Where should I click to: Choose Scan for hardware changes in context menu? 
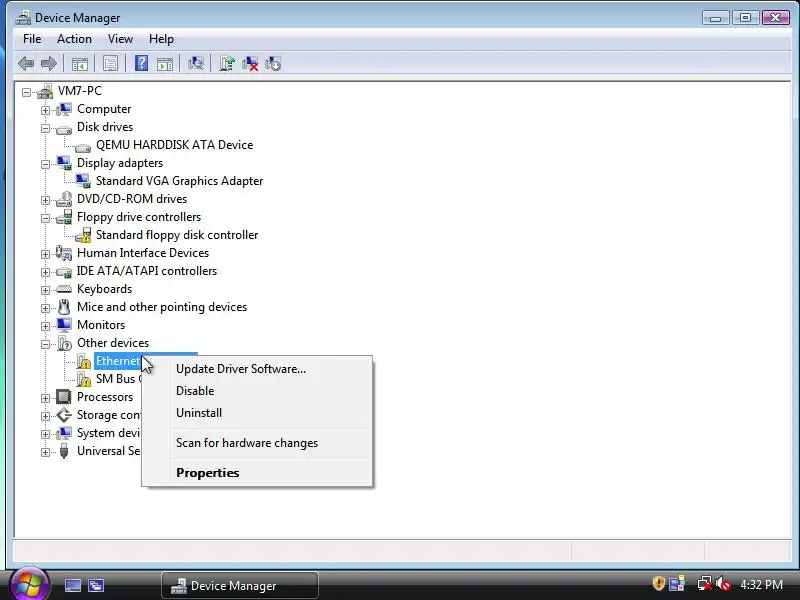(x=257, y=443)
